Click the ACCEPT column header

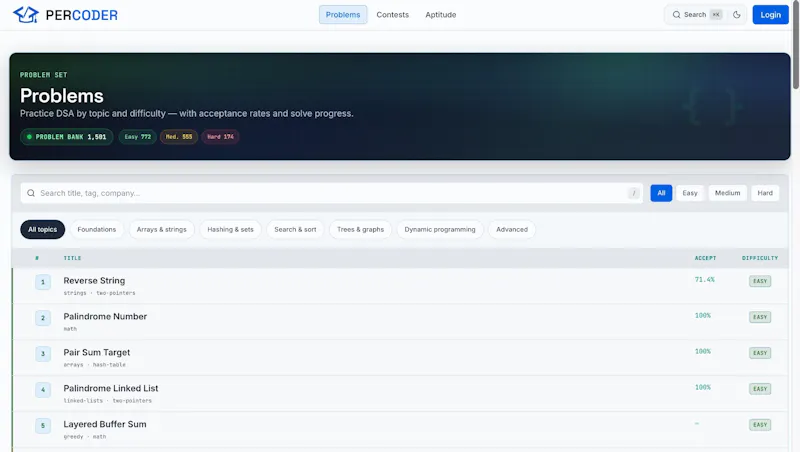pyautogui.click(x=705, y=258)
